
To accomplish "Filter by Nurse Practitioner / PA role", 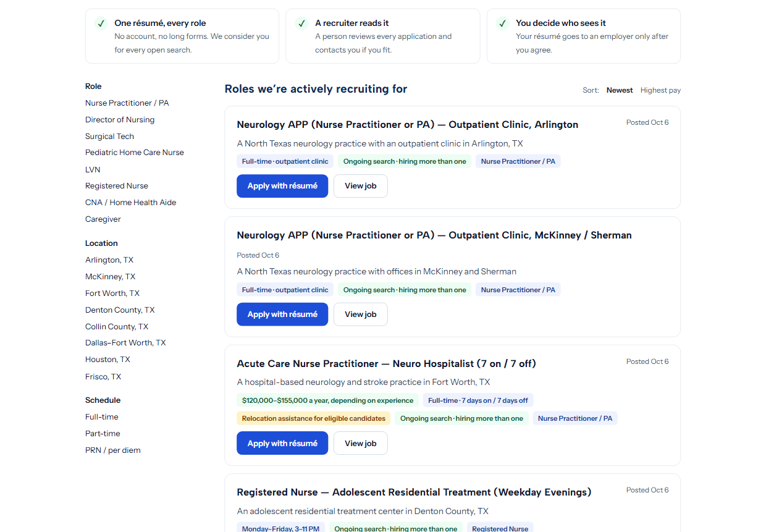I will pos(127,103).
